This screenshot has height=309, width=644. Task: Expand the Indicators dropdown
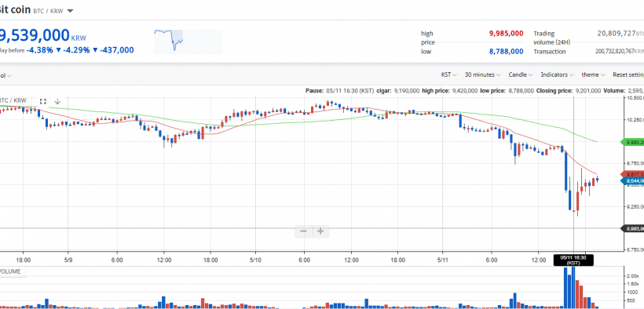(x=557, y=75)
